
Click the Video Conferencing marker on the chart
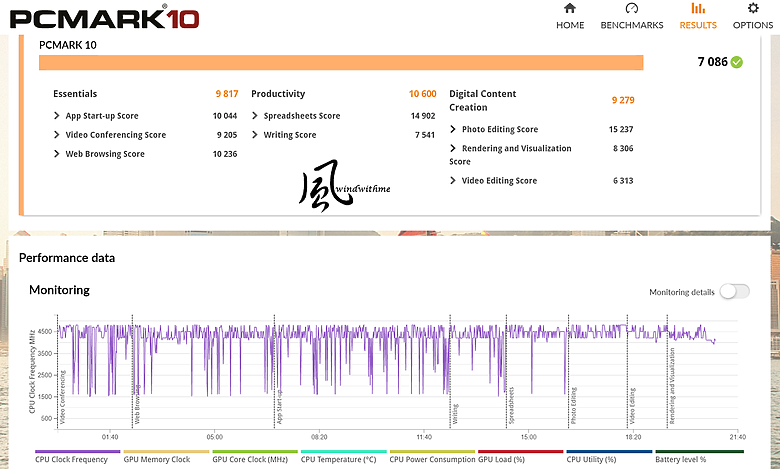point(63,397)
